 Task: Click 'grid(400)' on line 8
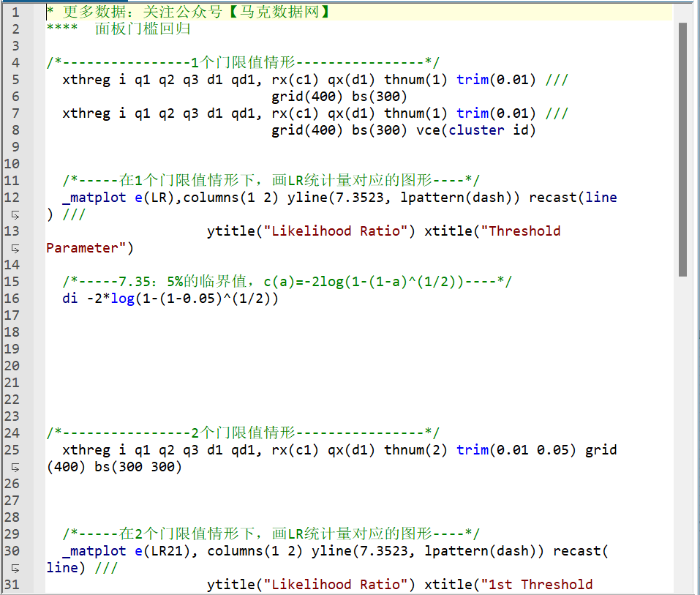coord(307,130)
